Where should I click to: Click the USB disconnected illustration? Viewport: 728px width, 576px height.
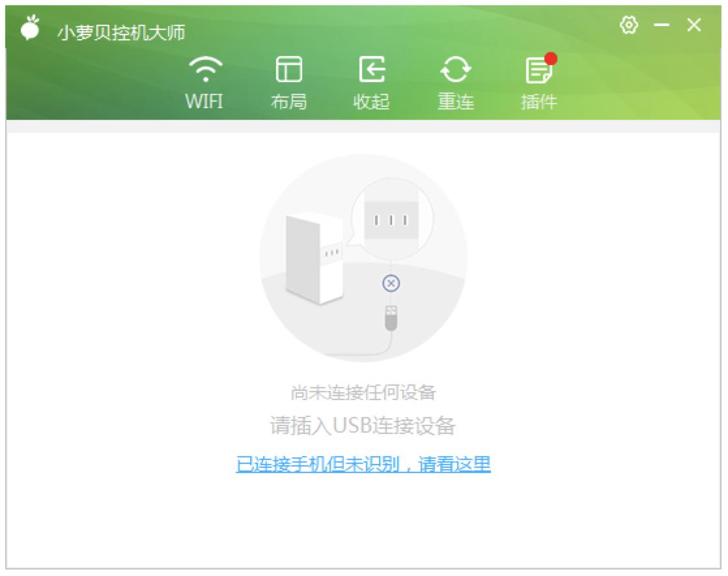(x=363, y=258)
